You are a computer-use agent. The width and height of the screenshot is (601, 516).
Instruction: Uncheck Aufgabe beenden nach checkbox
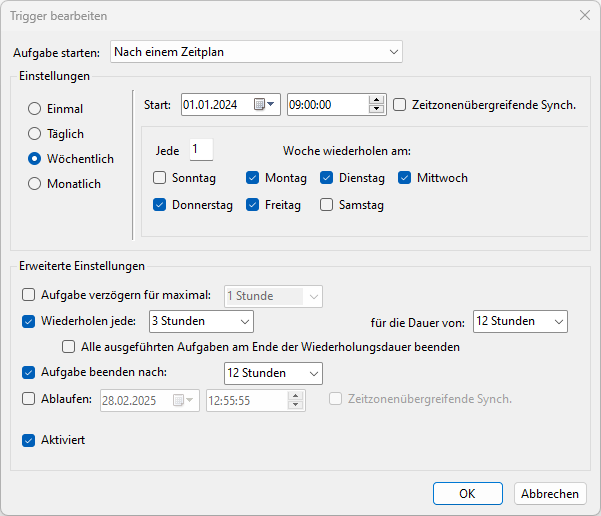coord(28,372)
